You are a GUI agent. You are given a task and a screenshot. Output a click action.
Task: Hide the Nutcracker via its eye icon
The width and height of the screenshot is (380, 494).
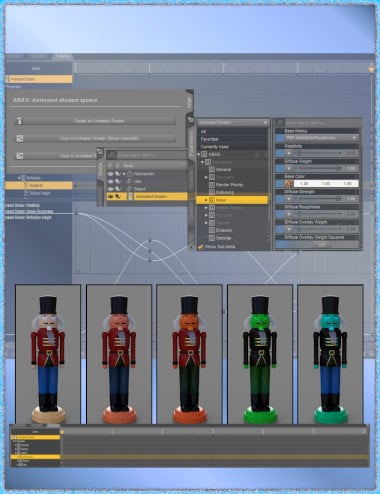pyautogui.click(x=110, y=174)
